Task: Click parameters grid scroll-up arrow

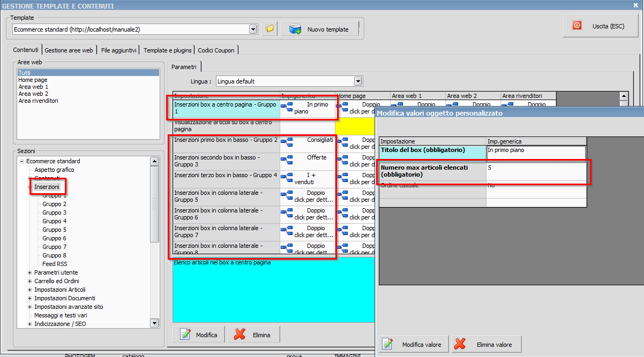Action: 624,96
